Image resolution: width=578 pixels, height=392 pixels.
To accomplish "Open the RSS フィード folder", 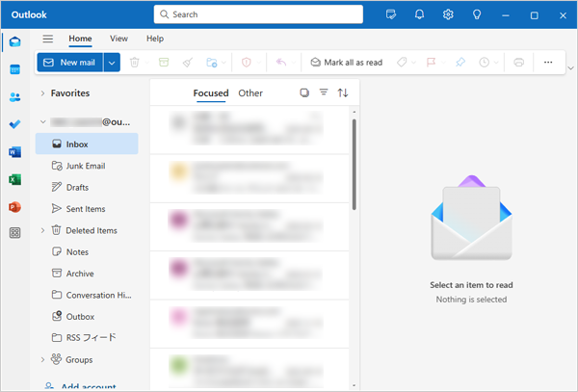I will coord(87,337).
